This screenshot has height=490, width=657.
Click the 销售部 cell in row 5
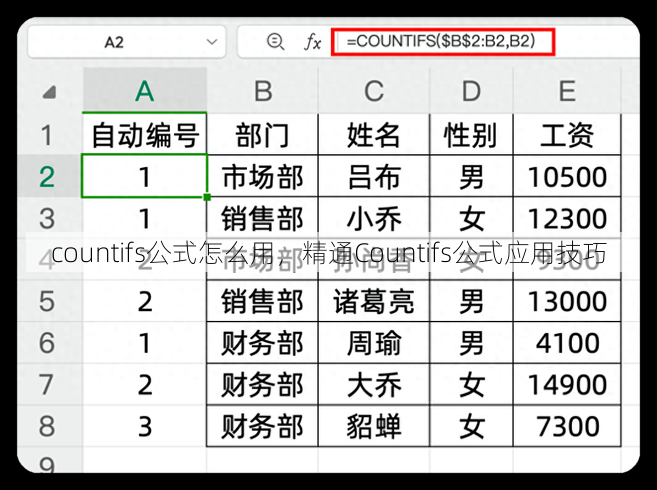(x=263, y=301)
